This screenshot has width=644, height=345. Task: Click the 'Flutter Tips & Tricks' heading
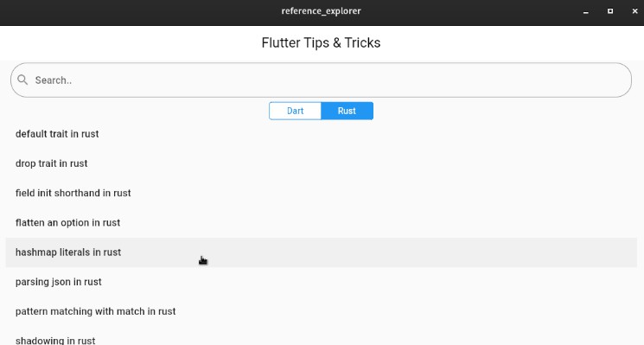pos(321,42)
